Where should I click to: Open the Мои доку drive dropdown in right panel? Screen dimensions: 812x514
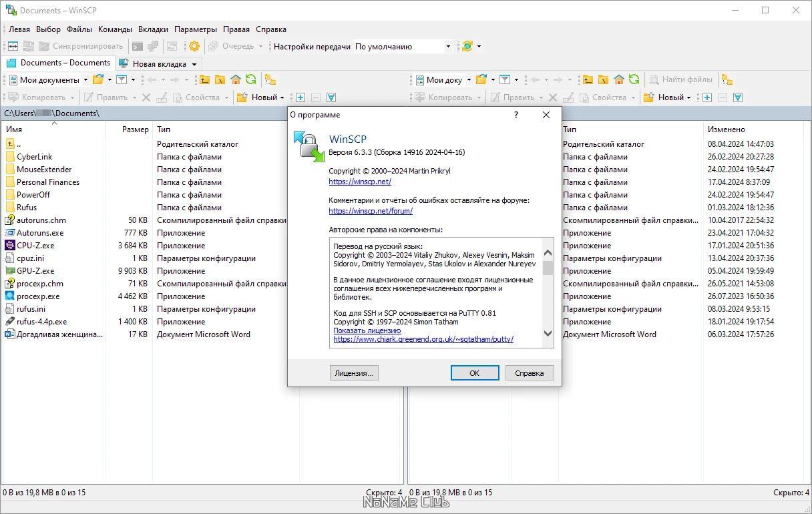pos(469,79)
